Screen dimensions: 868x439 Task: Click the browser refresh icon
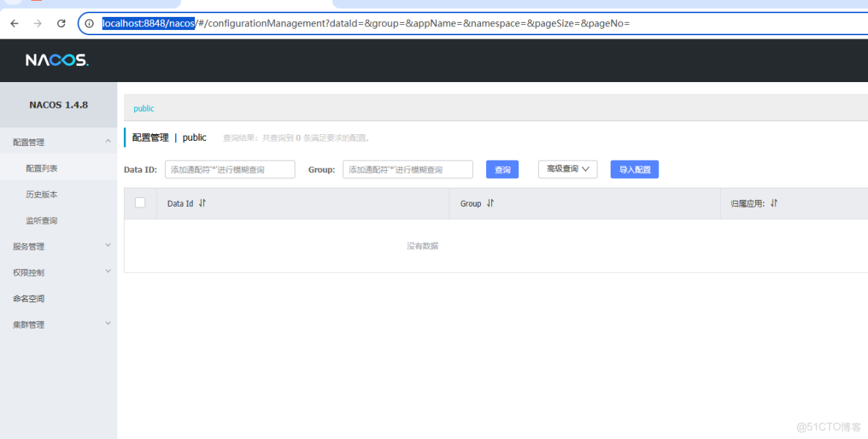click(x=61, y=23)
